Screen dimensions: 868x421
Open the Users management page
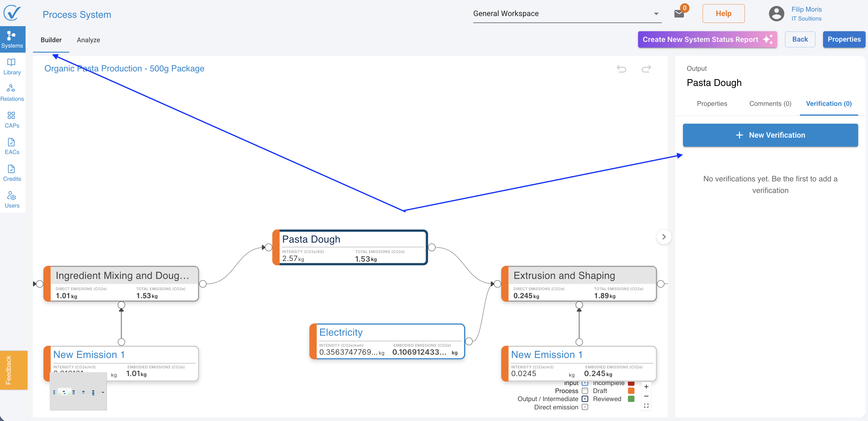click(12, 200)
